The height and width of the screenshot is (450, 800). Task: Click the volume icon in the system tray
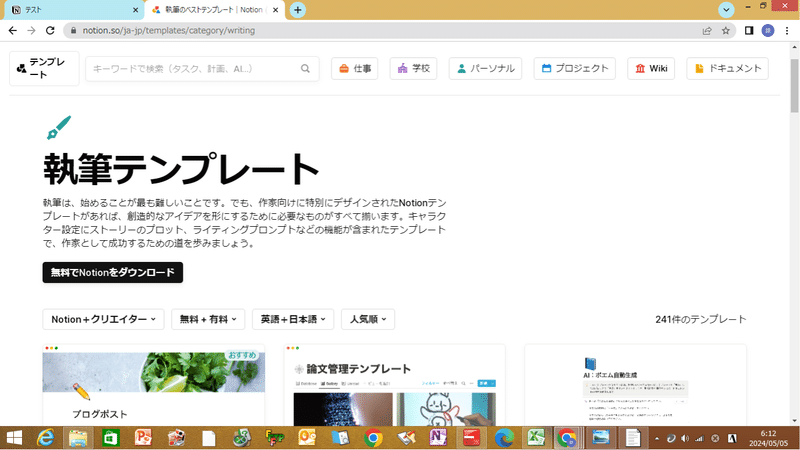click(x=685, y=438)
